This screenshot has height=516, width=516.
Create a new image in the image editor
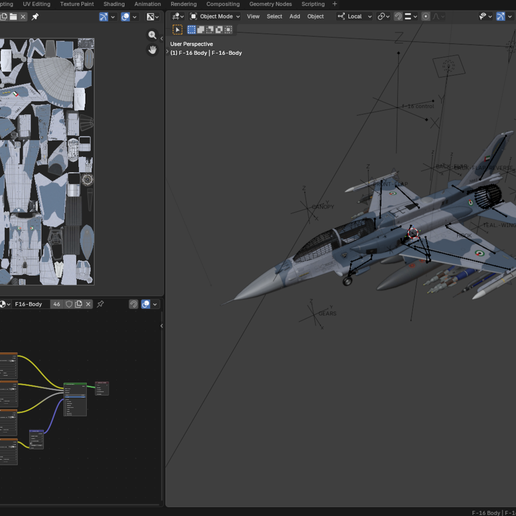point(4,17)
